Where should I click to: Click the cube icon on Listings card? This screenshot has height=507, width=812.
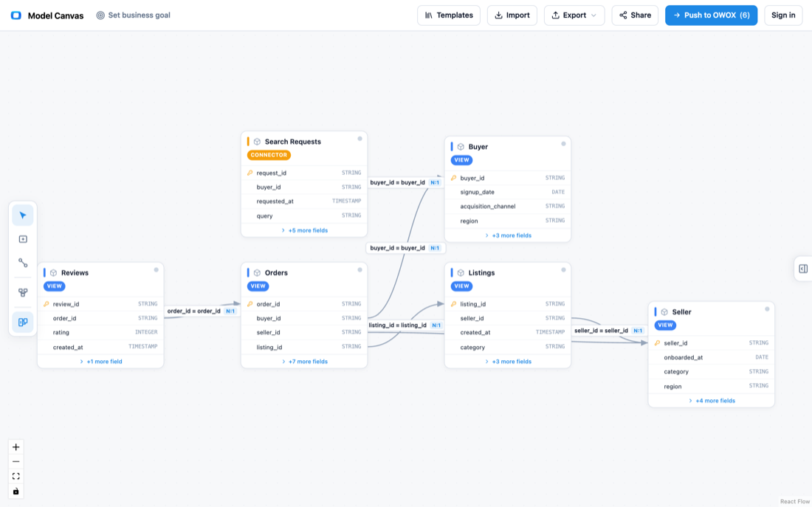pos(461,273)
